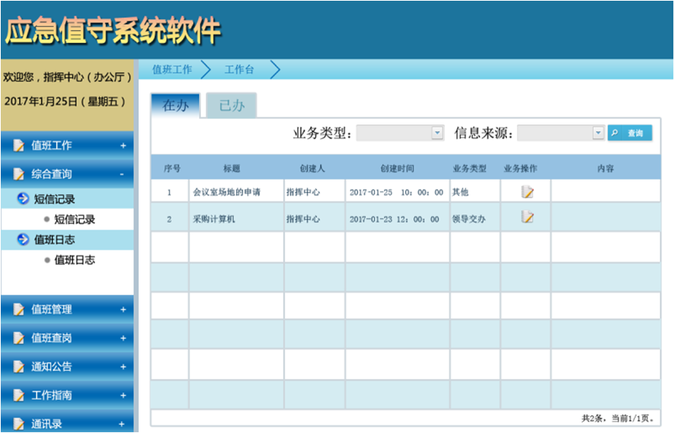Click the 综合查询 sidebar menu label
This screenshot has height=433, width=675.
click(51, 174)
